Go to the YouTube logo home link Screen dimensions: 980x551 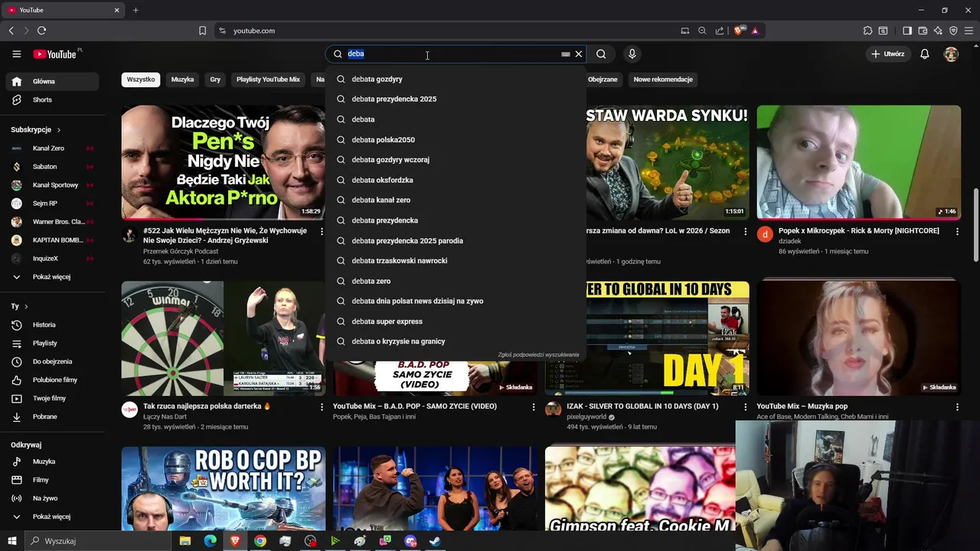pyautogui.click(x=55, y=54)
